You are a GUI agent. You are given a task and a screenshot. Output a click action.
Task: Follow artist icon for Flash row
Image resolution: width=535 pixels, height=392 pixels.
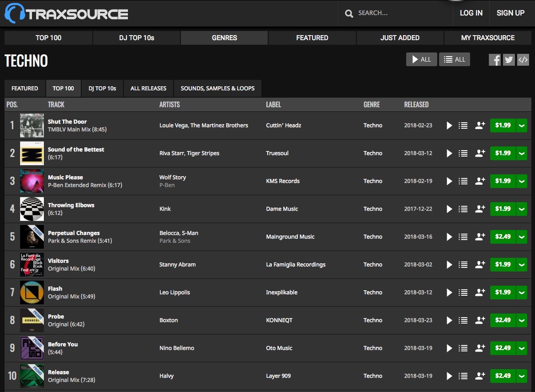point(480,292)
